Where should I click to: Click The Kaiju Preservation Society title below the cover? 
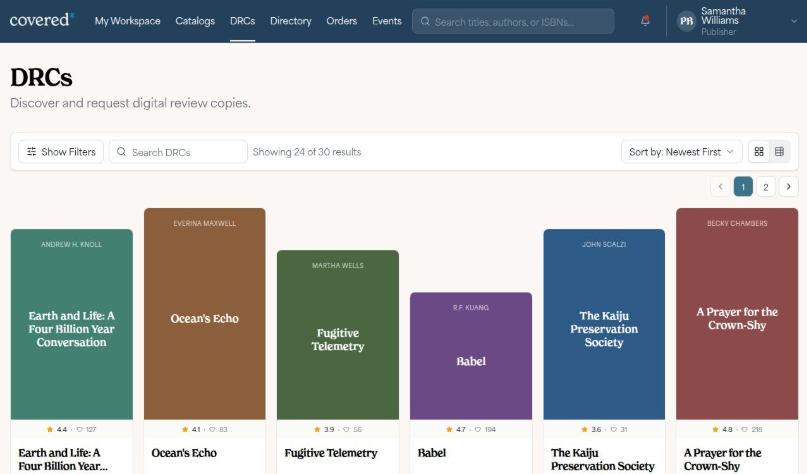(x=603, y=459)
